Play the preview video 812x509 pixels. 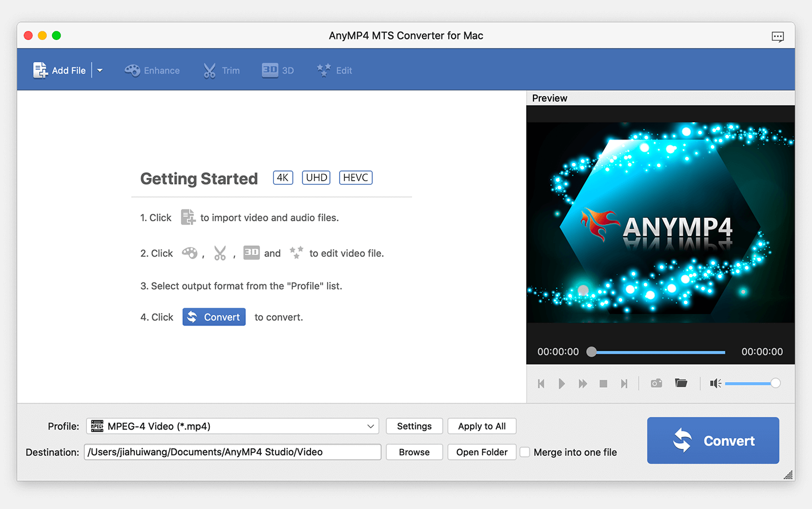562,384
